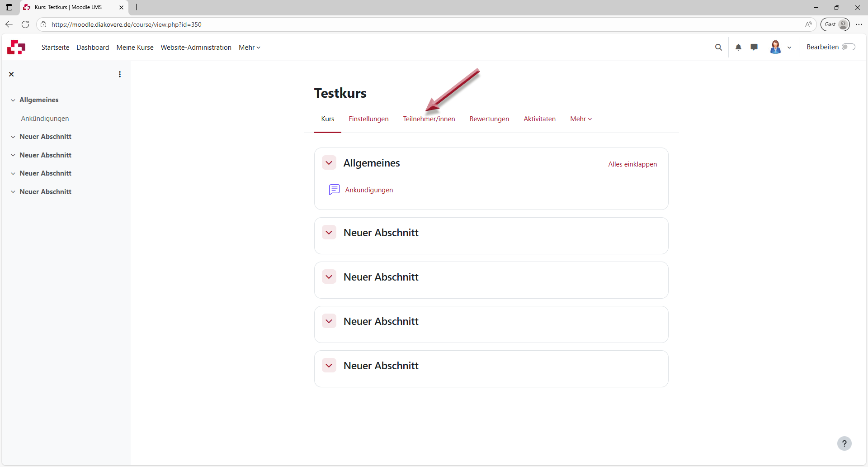Open the messages speech bubble icon
Viewport: 868px width, 467px height.
(754, 47)
